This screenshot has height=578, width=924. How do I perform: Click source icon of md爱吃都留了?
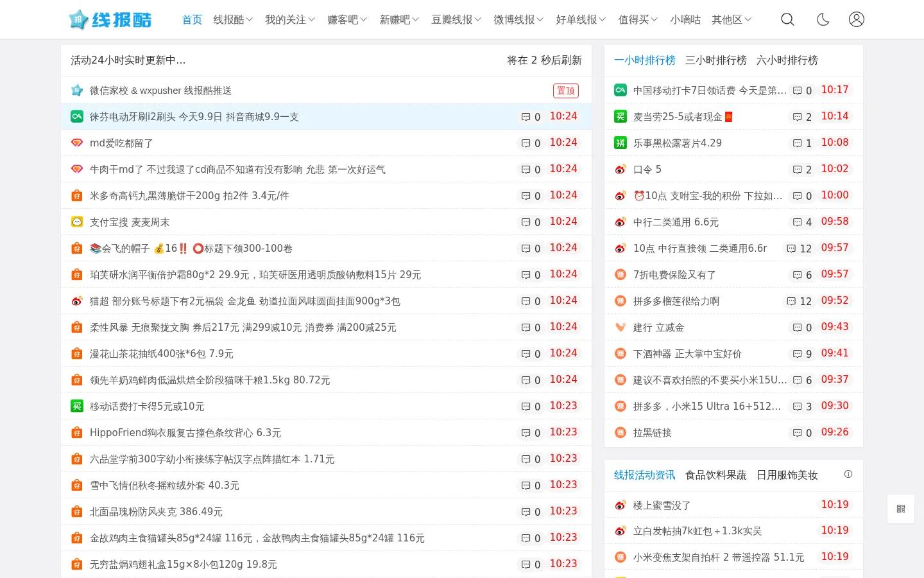(x=77, y=143)
